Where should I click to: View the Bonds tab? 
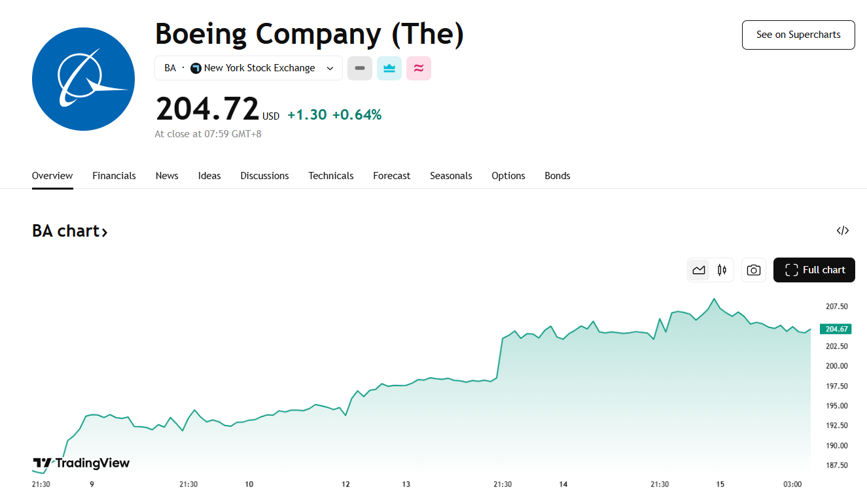557,176
